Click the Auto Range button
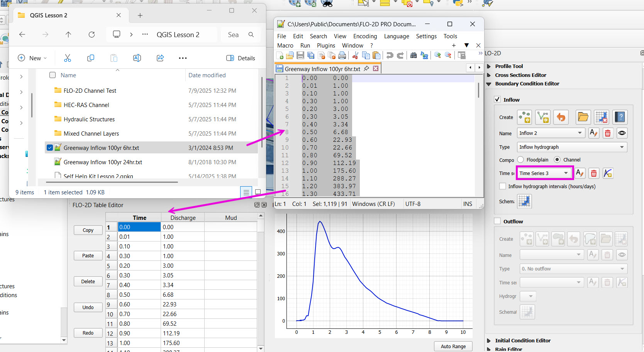The height and width of the screenshot is (352, 644). pos(453,346)
